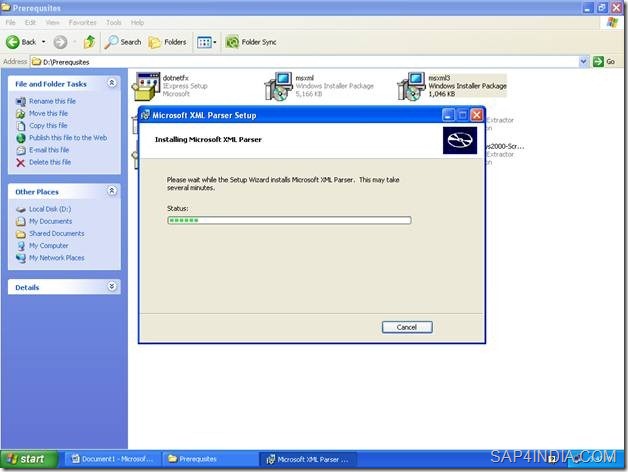Click Move this file link
This screenshot has height=472, width=628.
click(48, 113)
